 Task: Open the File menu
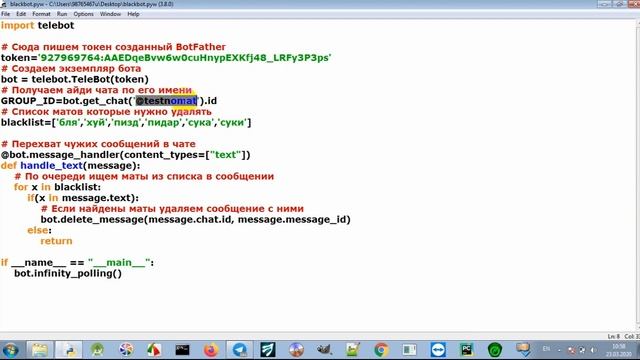(5, 14)
